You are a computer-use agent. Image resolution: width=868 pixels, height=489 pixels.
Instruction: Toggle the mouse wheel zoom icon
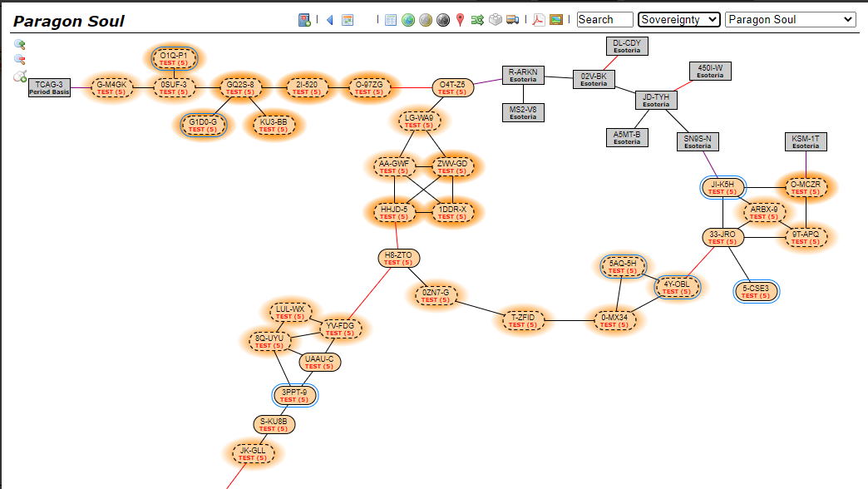click(x=20, y=77)
